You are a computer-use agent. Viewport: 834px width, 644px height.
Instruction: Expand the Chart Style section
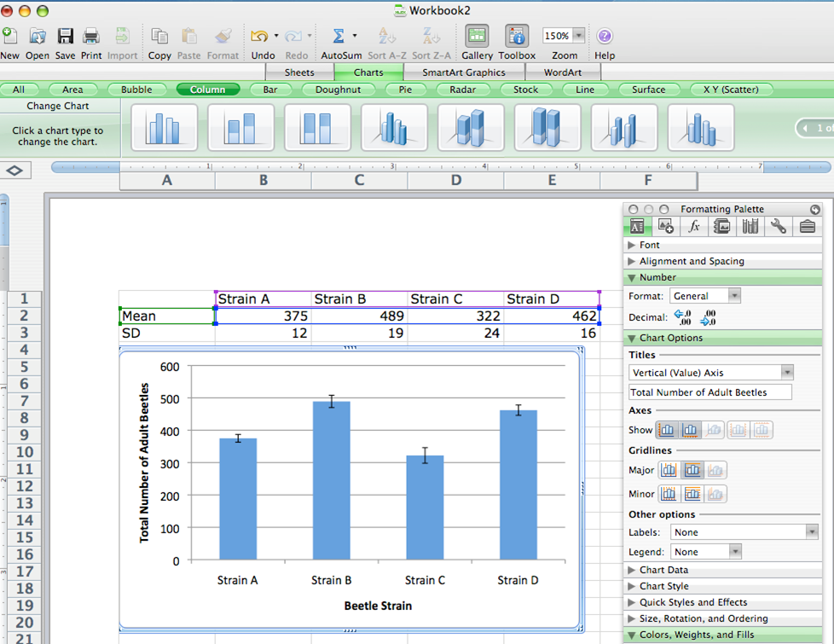663,586
